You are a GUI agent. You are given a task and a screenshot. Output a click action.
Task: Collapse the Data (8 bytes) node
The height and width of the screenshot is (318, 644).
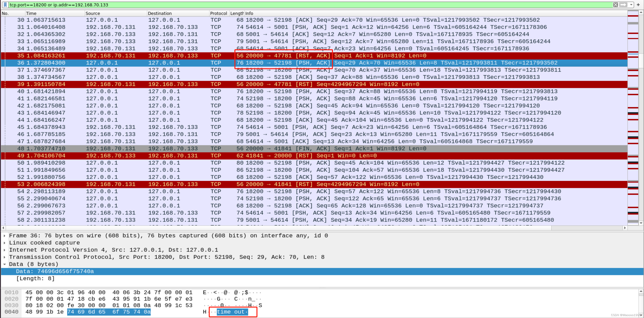tap(4, 264)
